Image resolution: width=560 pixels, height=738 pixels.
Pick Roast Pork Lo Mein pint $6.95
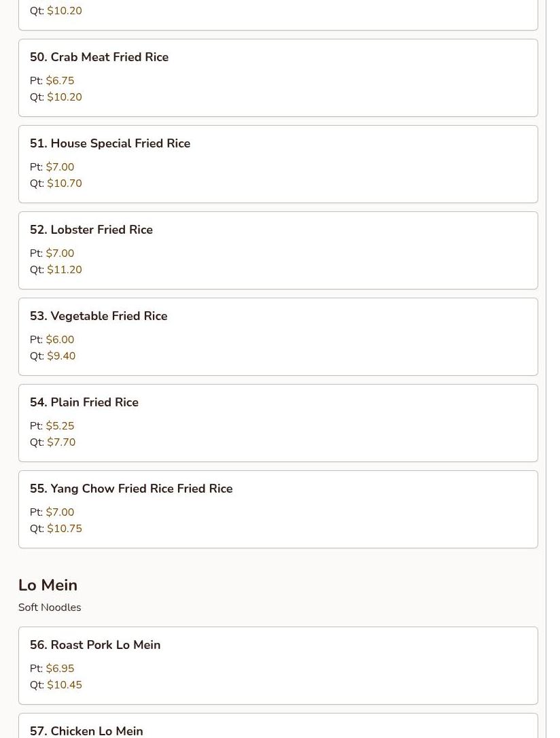click(x=60, y=669)
